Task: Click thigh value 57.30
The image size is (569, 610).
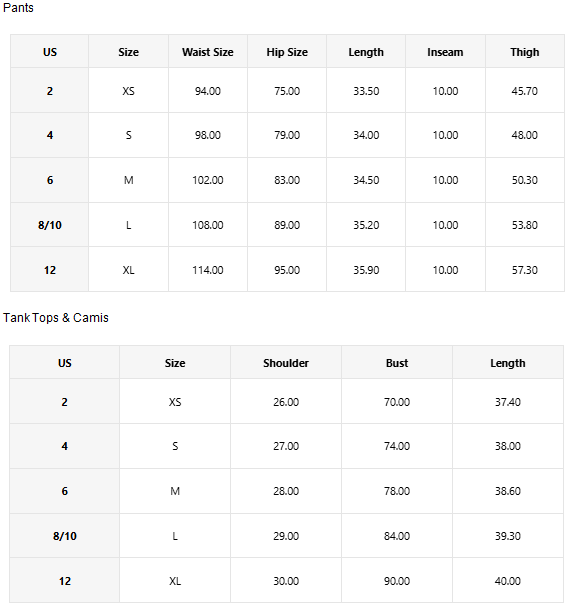Action: point(525,270)
